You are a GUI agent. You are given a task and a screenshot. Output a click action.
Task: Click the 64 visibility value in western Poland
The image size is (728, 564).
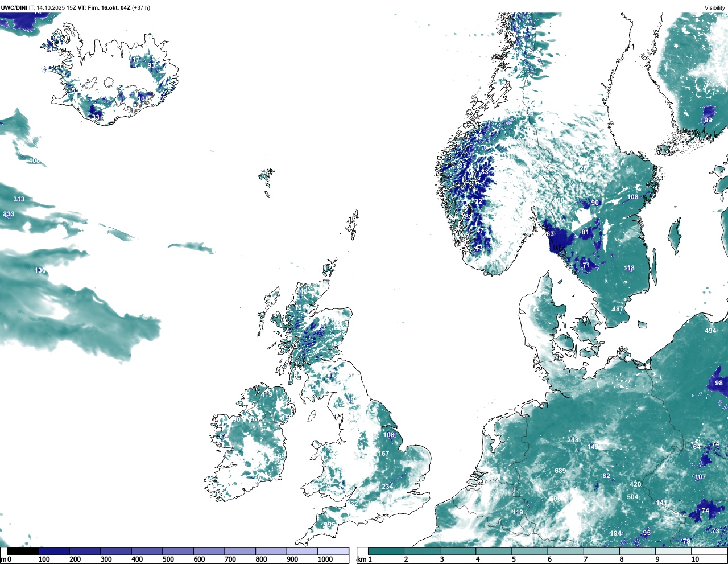pyautogui.click(x=697, y=447)
